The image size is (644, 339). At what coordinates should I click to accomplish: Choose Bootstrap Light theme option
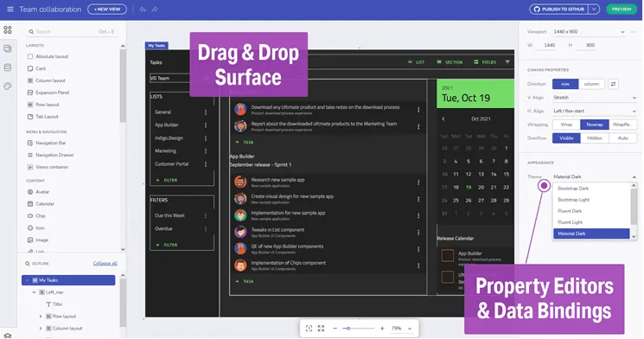coord(591,200)
